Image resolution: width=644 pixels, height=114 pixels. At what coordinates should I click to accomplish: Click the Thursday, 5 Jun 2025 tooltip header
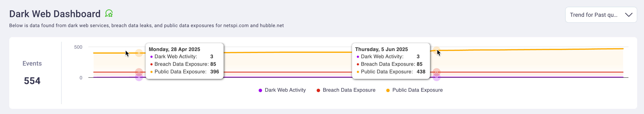[382, 49]
